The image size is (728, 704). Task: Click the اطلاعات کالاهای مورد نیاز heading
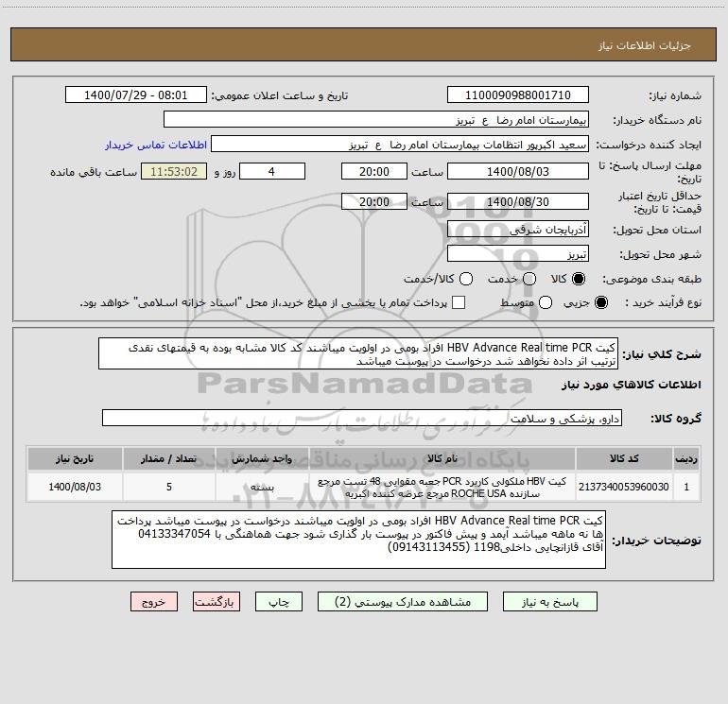tap(632, 385)
